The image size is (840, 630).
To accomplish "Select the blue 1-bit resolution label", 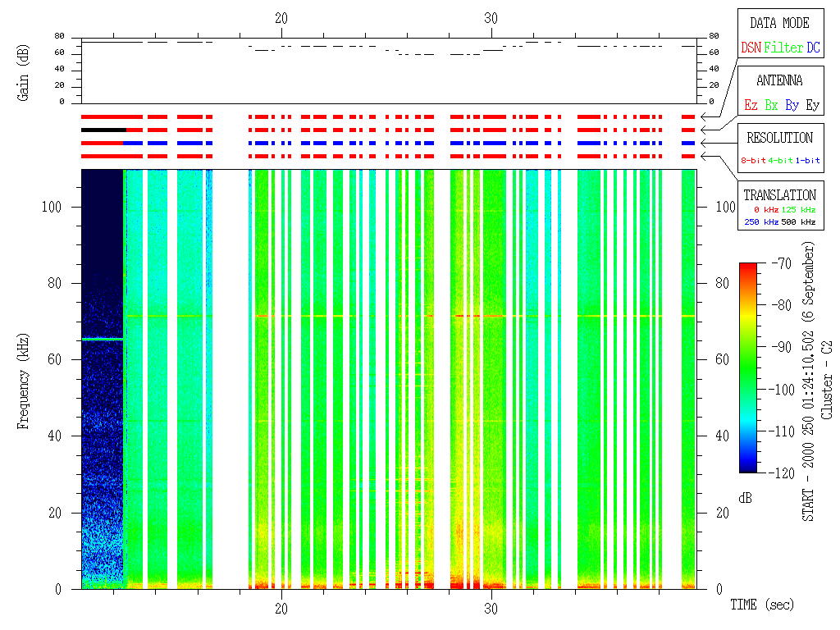I will click(808, 160).
